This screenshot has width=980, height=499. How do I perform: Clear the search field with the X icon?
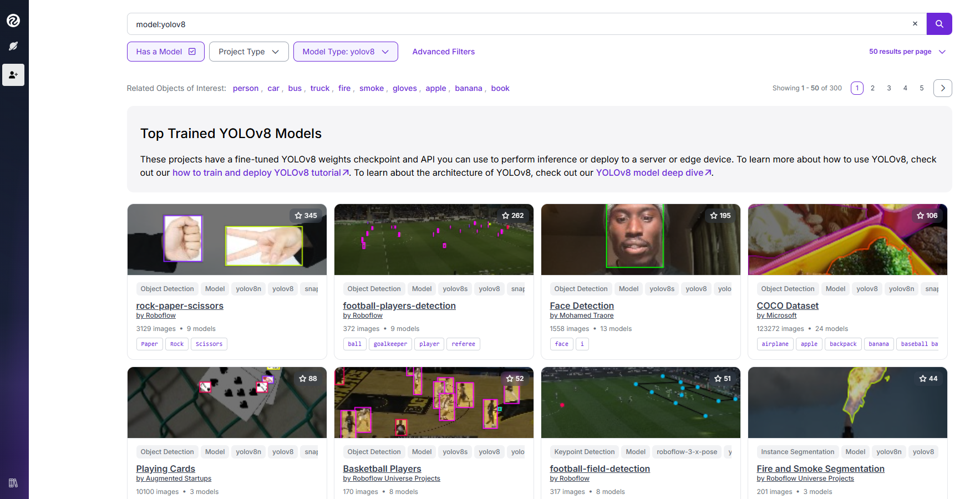click(x=915, y=24)
